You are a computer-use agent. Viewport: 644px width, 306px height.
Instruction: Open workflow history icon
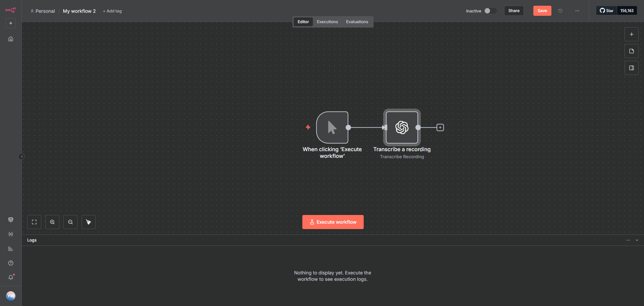560,11
